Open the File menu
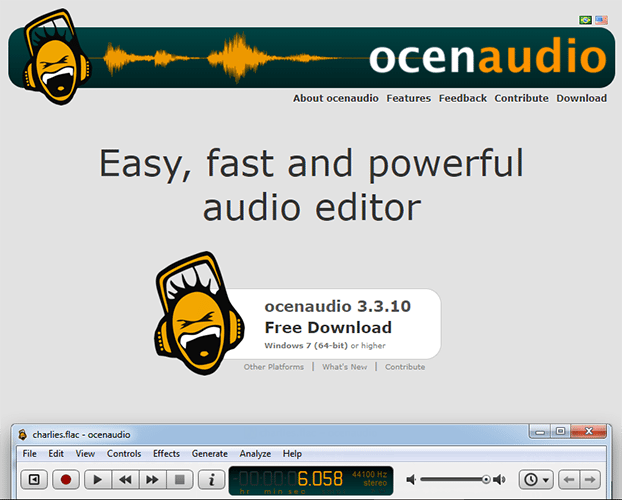Screen dimensions: 622x500 click(x=29, y=454)
